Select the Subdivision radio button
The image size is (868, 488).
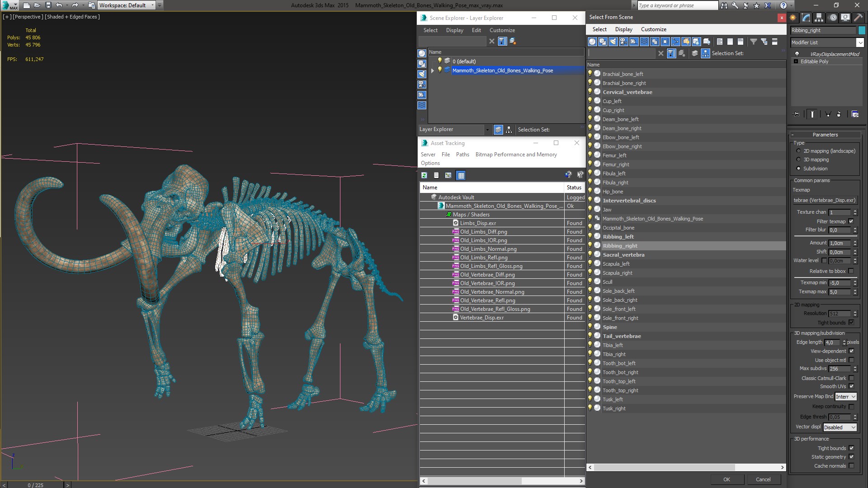pyautogui.click(x=798, y=169)
